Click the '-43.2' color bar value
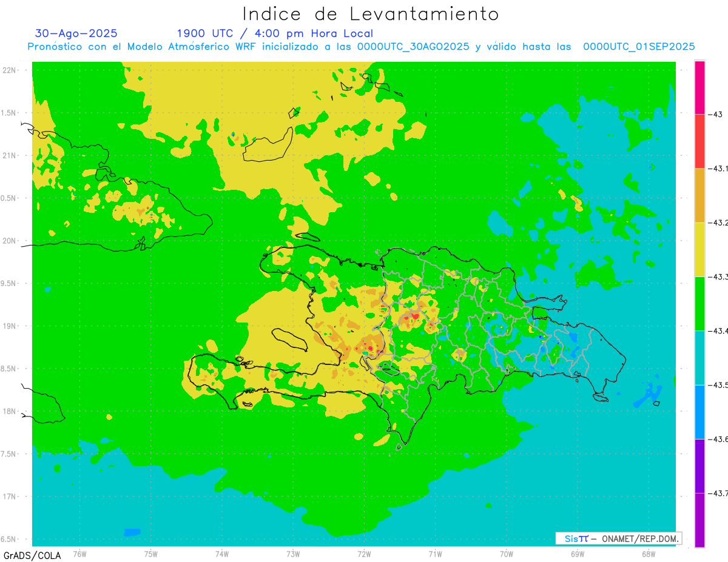 (x=719, y=222)
